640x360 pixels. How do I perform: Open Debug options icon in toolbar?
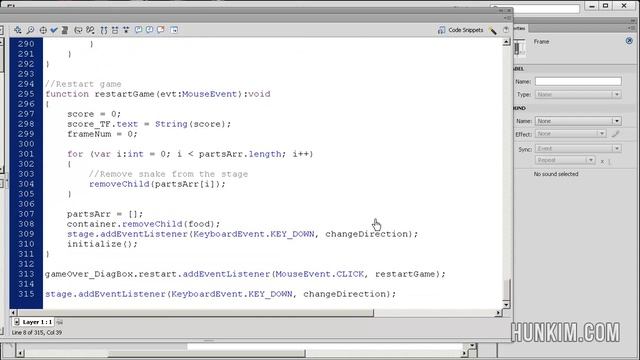tap(90, 30)
